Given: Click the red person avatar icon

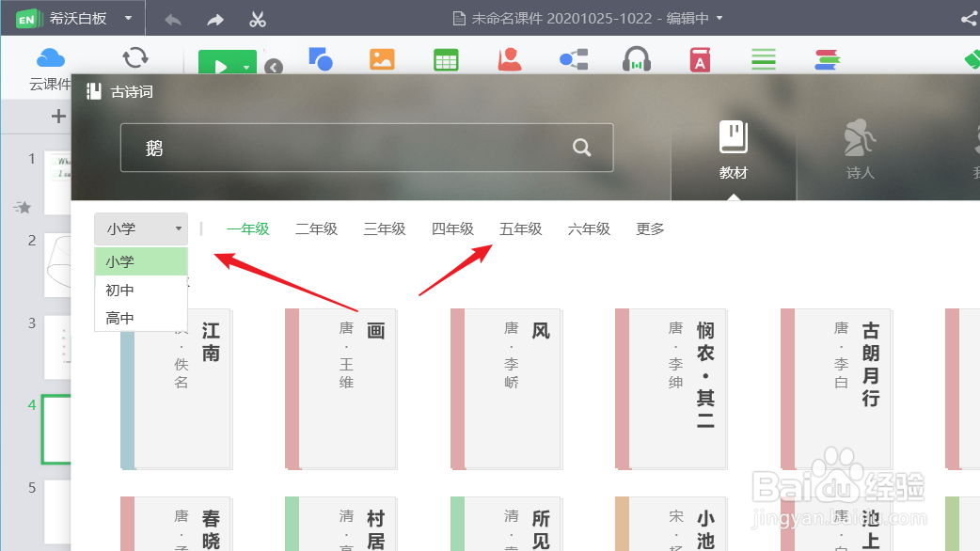Looking at the screenshot, I should click(510, 59).
